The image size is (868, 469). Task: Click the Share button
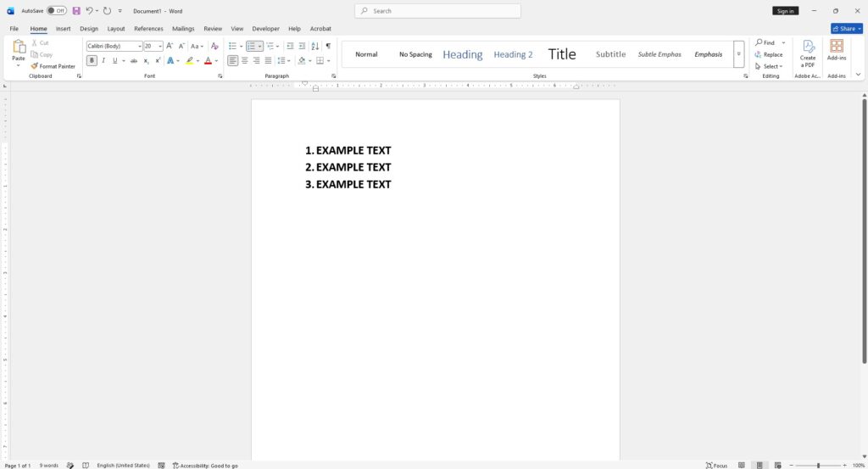point(847,29)
